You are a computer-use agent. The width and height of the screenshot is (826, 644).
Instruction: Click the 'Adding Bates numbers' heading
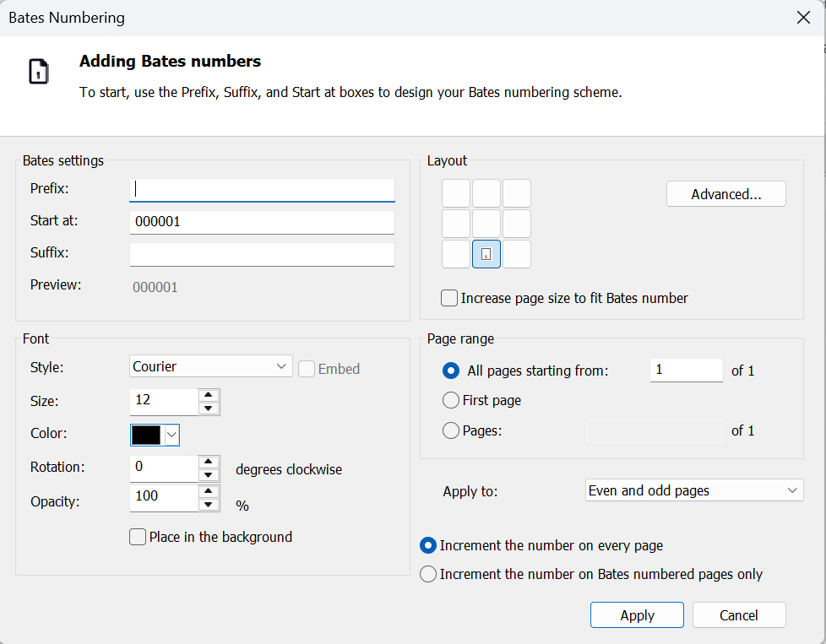(170, 61)
